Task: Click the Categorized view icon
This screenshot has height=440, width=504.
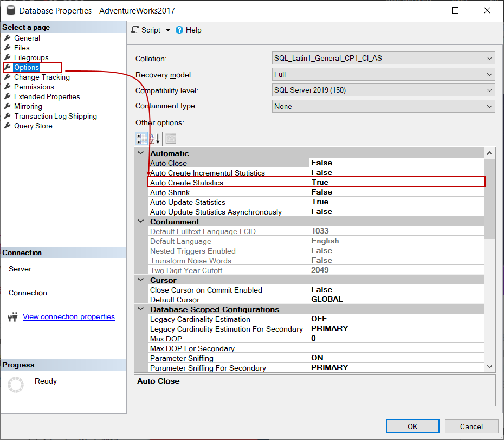Action: click(141, 139)
